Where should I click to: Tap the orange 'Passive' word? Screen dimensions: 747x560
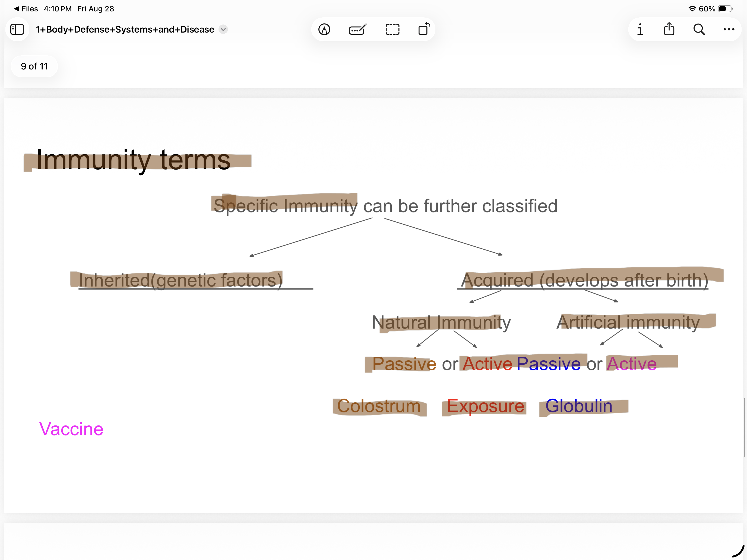click(404, 364)
